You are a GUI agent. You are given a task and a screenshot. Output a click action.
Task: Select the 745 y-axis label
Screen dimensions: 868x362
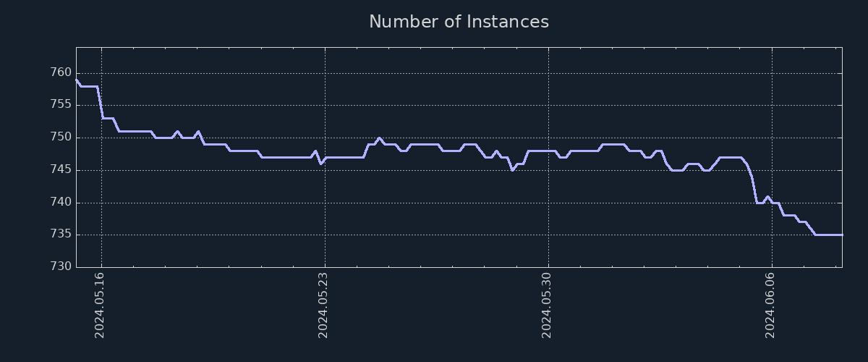click(61, 170)
